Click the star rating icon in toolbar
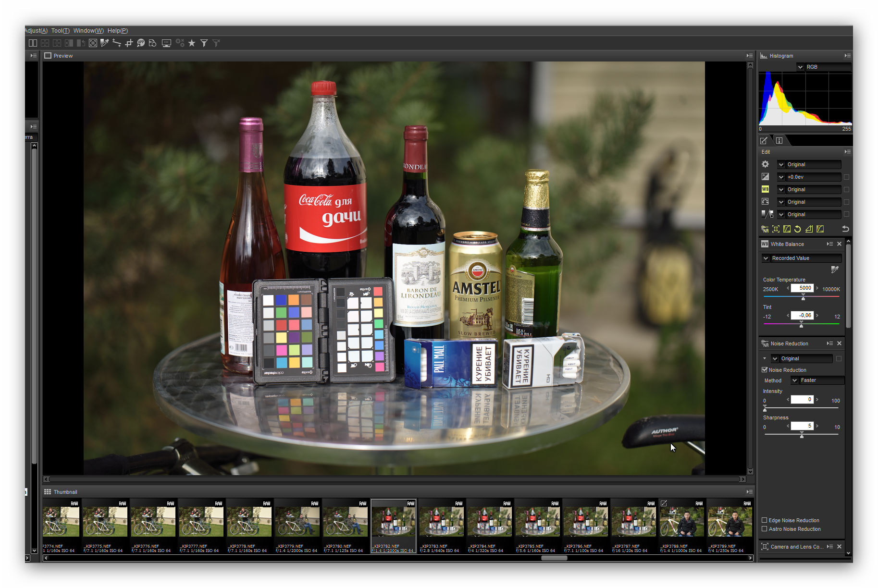Image resolution: width=878 pixels, height=588 pixels. tap(192, 43)
